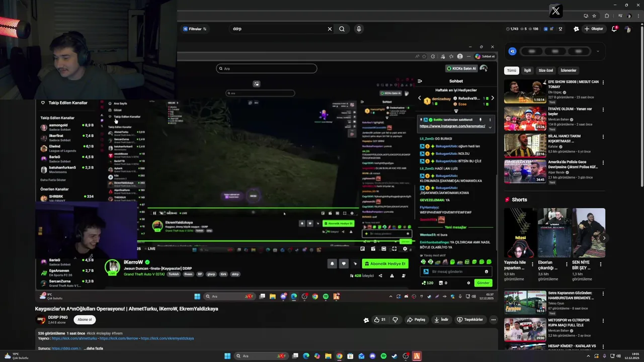Click the Abone ol subscribe button
The image size is (644, 362).
click(x=85, y=320)
